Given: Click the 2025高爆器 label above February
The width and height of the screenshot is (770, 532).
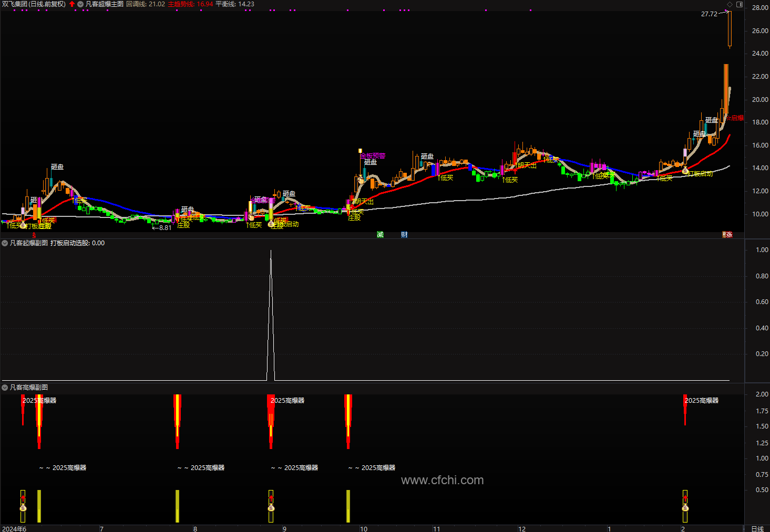Looking at the screenshot, I should click(702, 401).
